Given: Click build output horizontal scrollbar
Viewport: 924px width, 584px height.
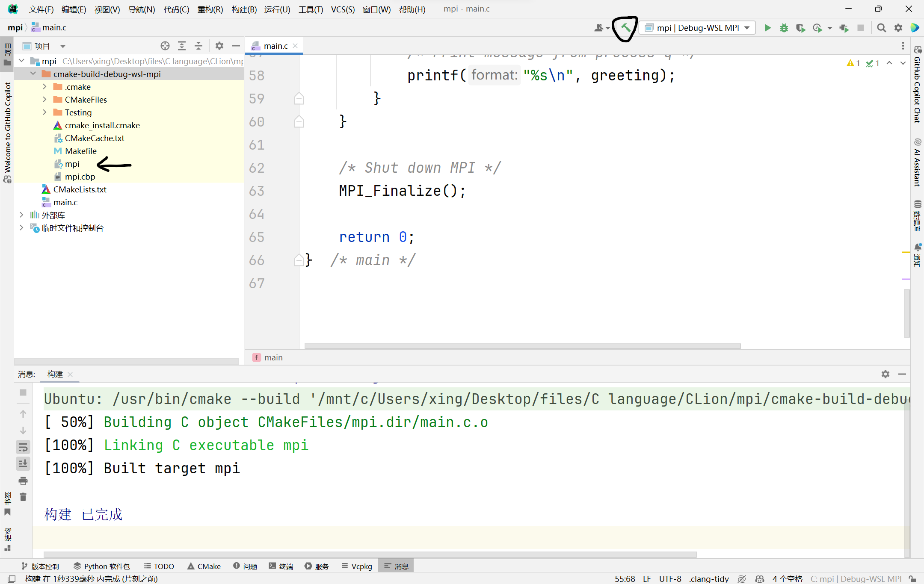Looking at the screenshot, I should [x=370, y=554].
